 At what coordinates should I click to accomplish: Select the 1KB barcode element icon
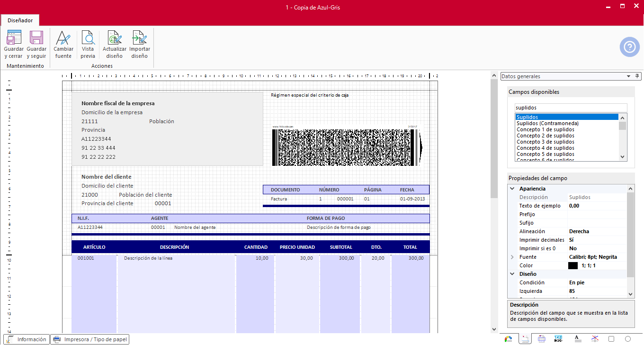[559, 339]
